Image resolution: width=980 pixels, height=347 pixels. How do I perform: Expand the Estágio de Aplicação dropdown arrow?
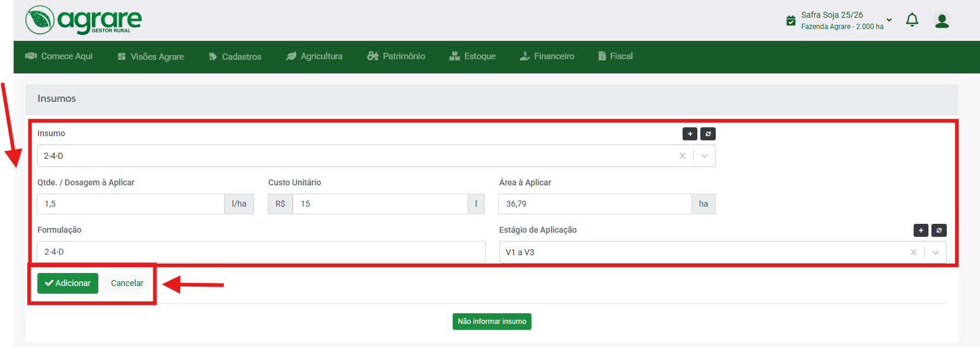[x=936, y=252]
